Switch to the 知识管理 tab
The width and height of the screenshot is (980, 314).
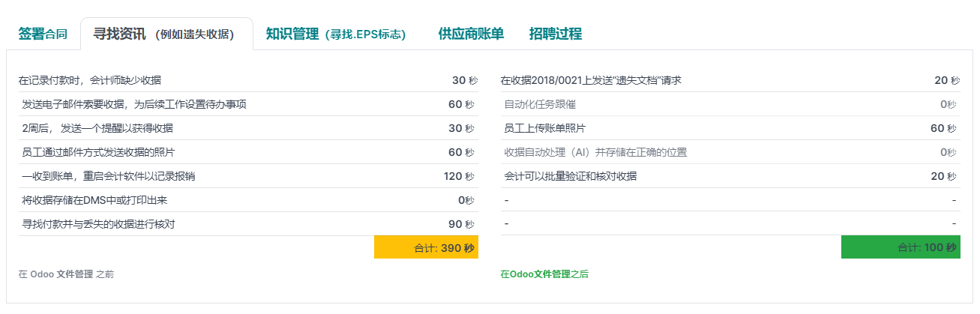[336, 34]
